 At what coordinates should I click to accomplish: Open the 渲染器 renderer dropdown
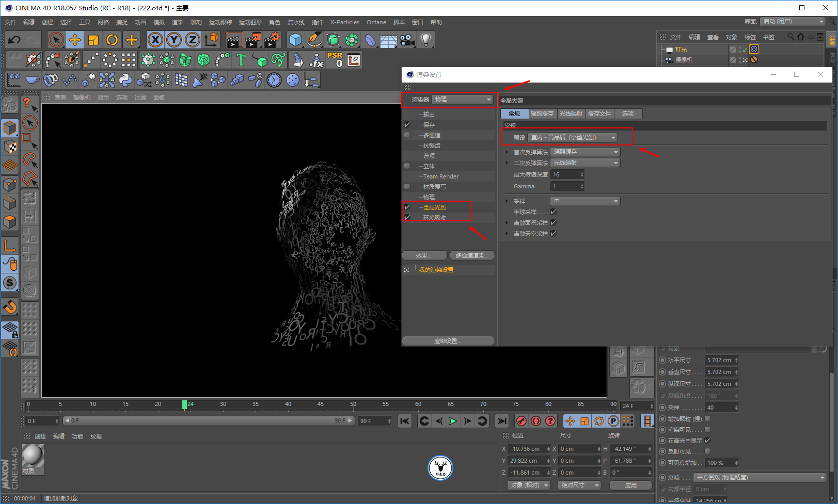pos(463,100)
